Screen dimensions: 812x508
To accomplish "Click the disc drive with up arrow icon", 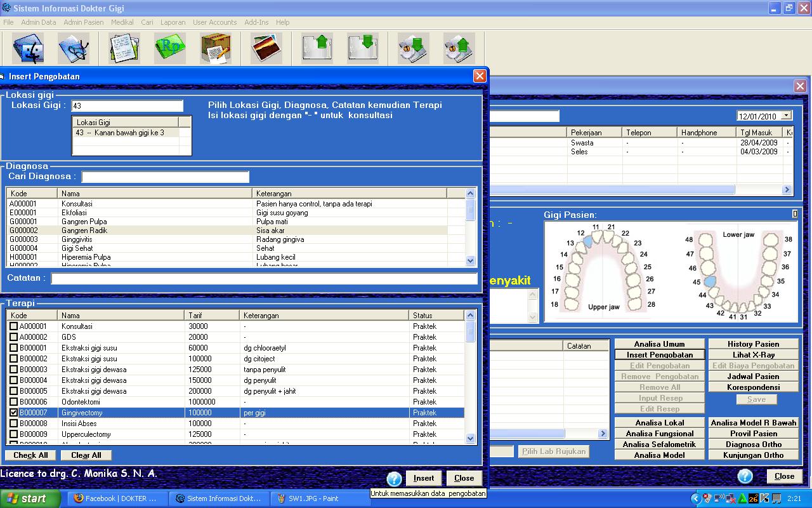I will tap(459, 48).
